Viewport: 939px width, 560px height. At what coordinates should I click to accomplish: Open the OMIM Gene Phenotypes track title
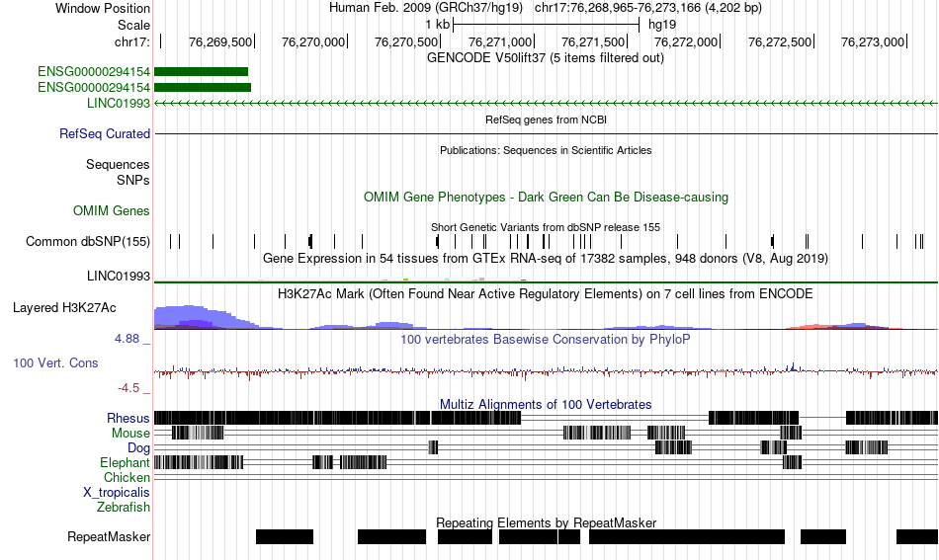546,197
